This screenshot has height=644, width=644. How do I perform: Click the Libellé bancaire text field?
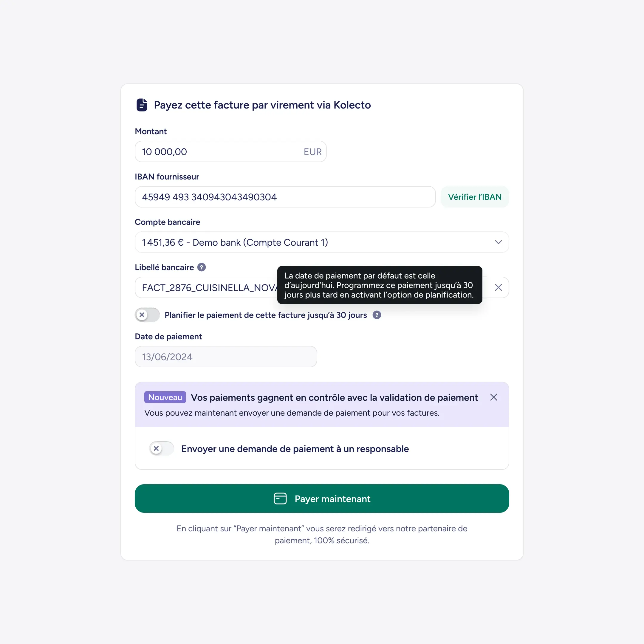(x=322, y=287)
